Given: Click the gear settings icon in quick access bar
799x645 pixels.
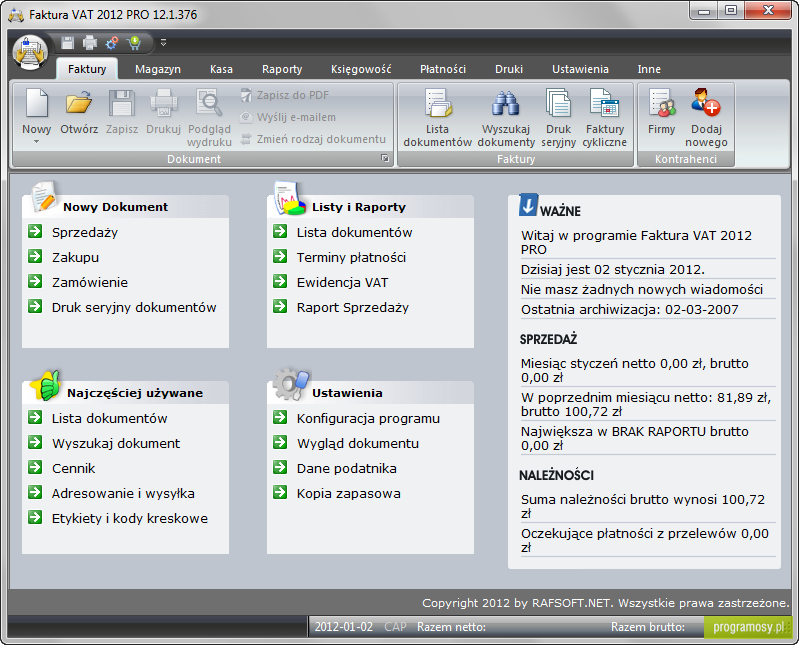Looking at the screenshot, I should click(112, 43).
